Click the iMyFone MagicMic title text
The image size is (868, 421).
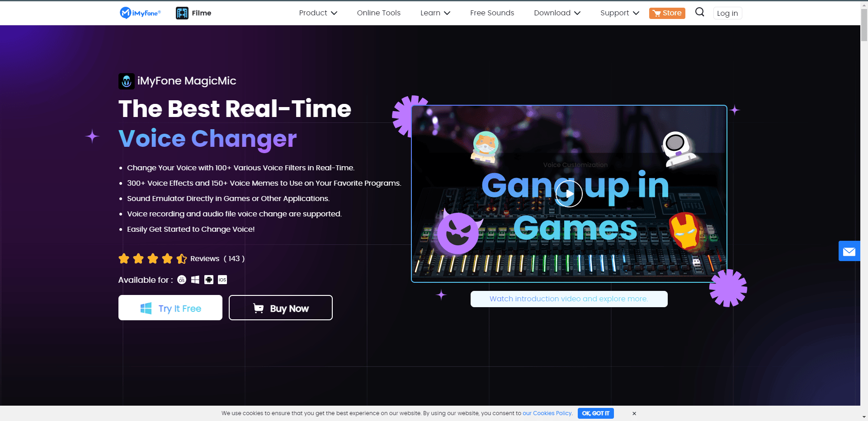tap(187, 81)
